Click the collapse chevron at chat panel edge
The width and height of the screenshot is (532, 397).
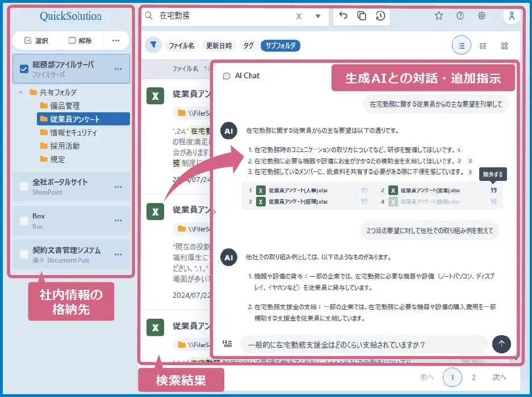(x=215, y=212)
